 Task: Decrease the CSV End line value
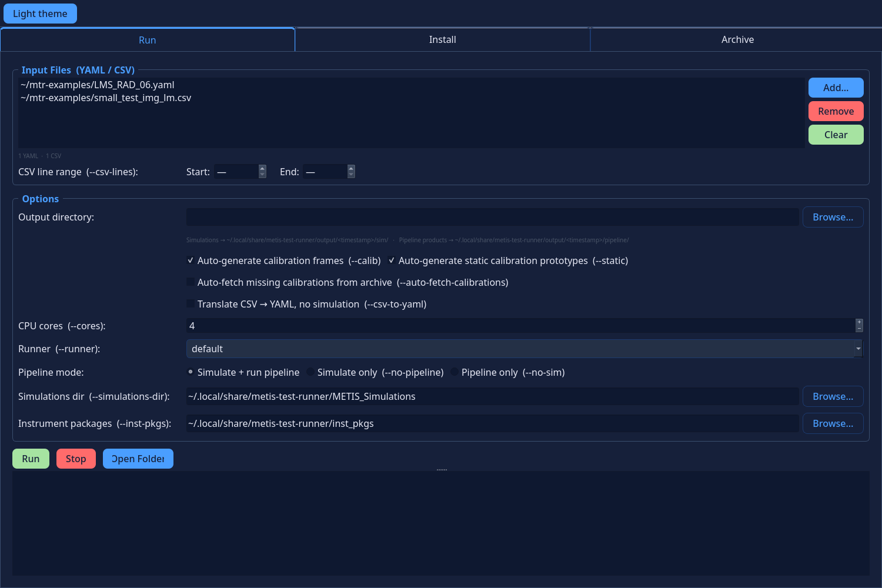coord(351,175)
